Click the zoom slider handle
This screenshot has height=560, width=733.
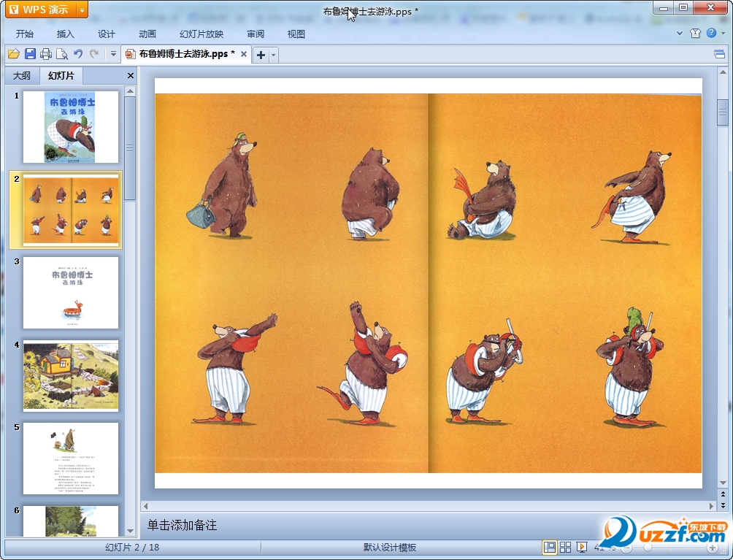[x=648, y=548]
